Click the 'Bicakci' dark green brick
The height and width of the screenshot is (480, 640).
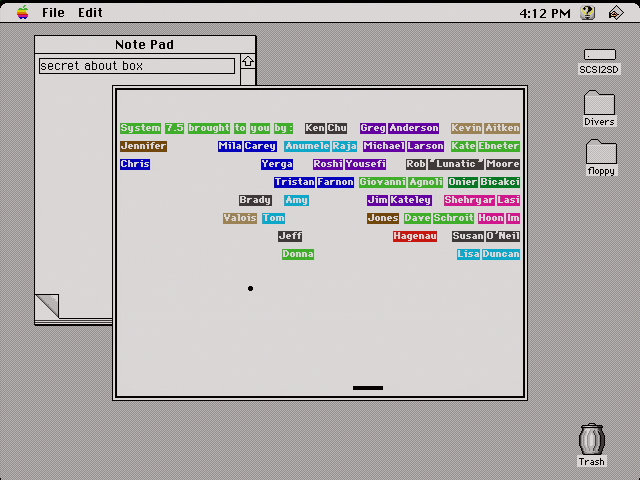[x=500, y=182]
